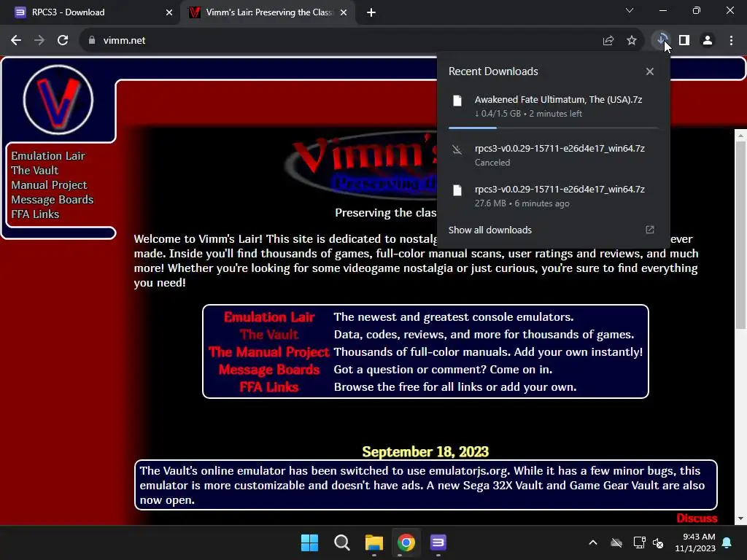Open the RPCS3 app from taskbar
The image size is (747, 560).
438,542
